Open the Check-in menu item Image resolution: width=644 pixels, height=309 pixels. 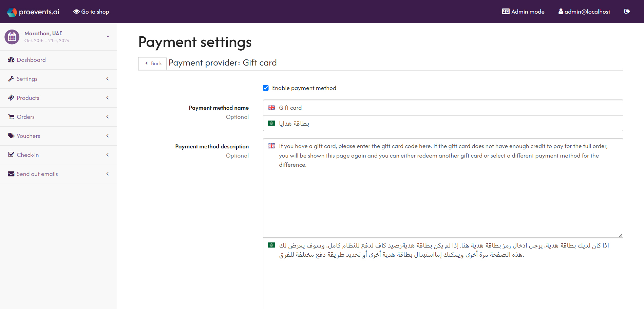click(27, 154)
